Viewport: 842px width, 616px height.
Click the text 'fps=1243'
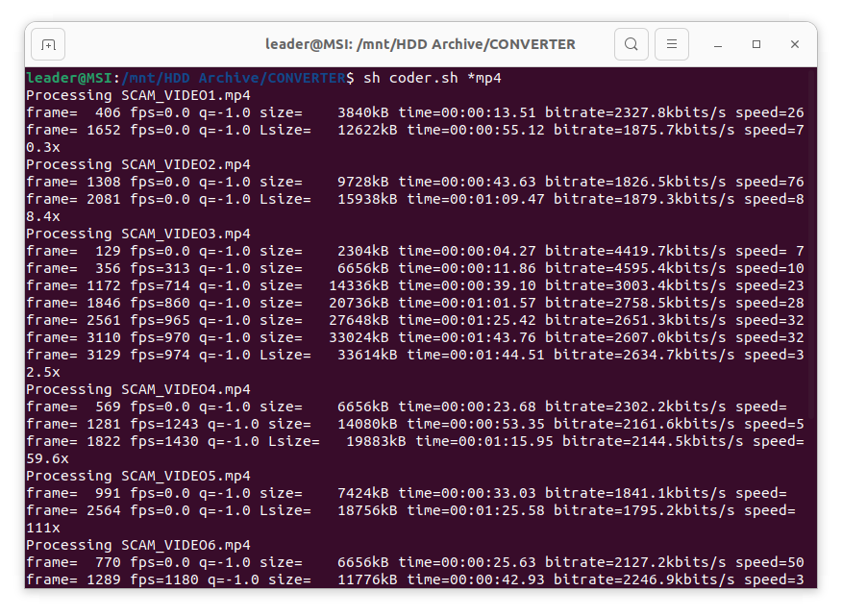164,424
